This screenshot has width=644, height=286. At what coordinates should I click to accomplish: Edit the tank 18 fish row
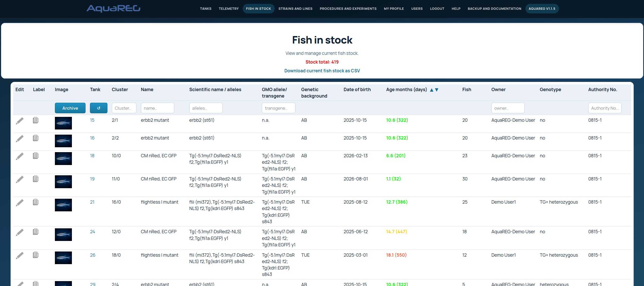point(20,156)
